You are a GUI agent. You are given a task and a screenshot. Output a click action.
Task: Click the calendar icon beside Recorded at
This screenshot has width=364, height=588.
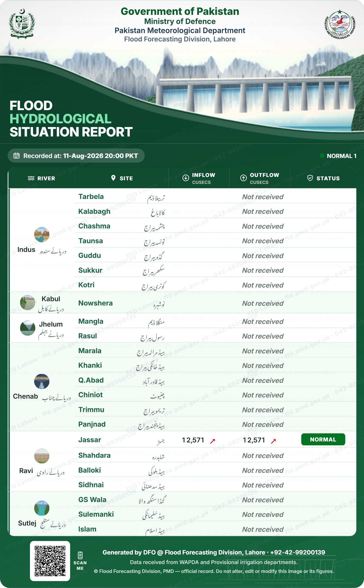pos(16,155)
